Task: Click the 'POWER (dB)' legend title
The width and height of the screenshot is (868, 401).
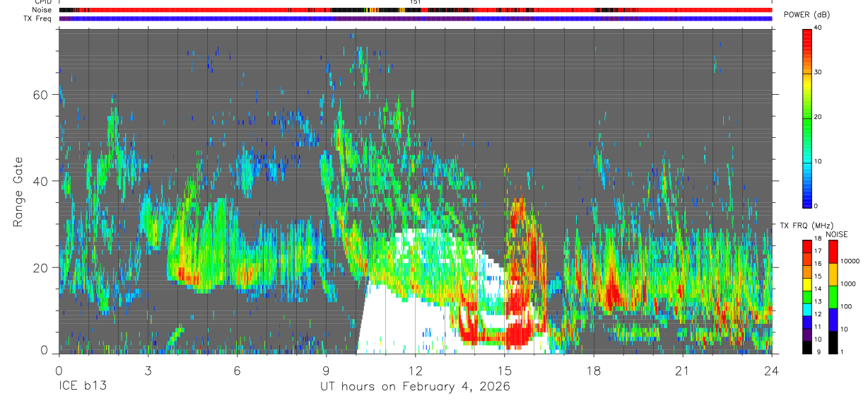Action: click(807, 16)
